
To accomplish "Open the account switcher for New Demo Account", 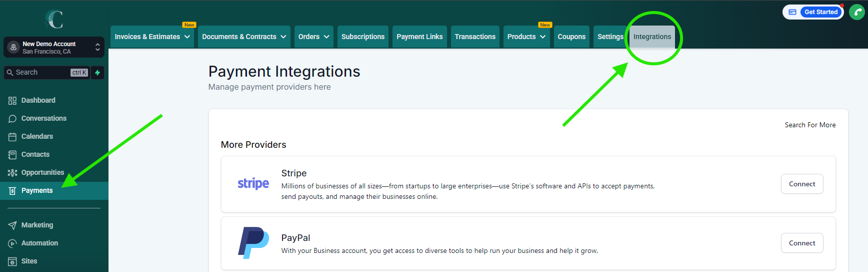I will coord(54,48).
